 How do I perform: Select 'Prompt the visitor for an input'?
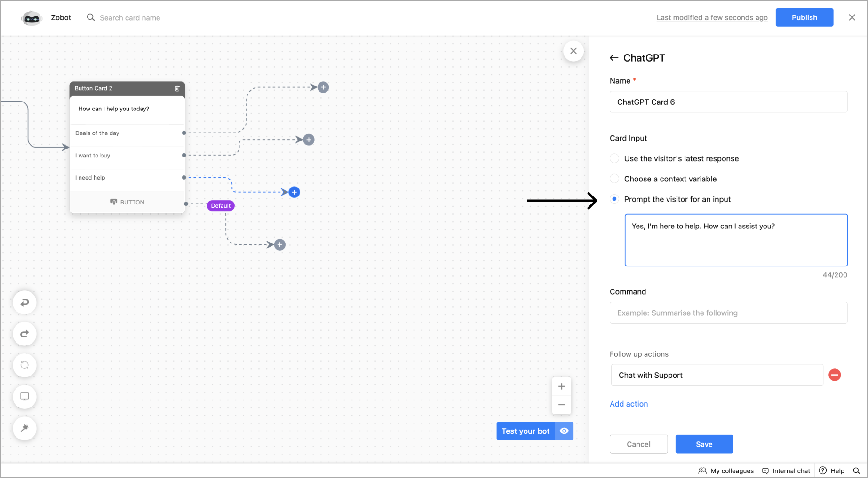[614, 199]
